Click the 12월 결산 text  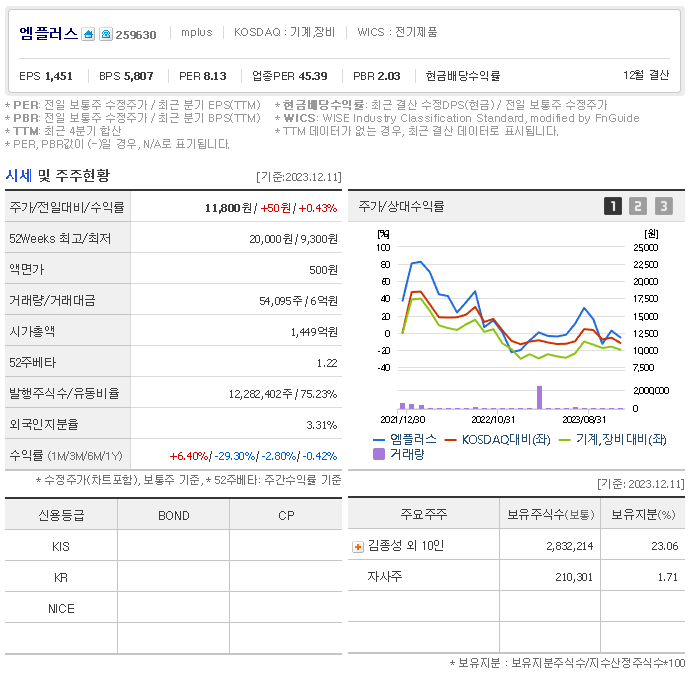click(x=646, y=75)
